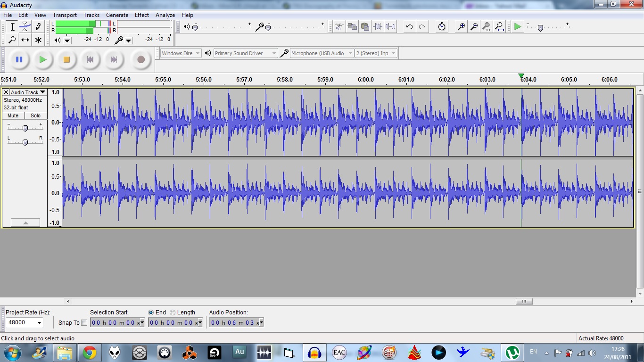The image size is (644, 362).
Task: Select the Multi-Tool asterisk mode
Action: (x=38, y=40)
